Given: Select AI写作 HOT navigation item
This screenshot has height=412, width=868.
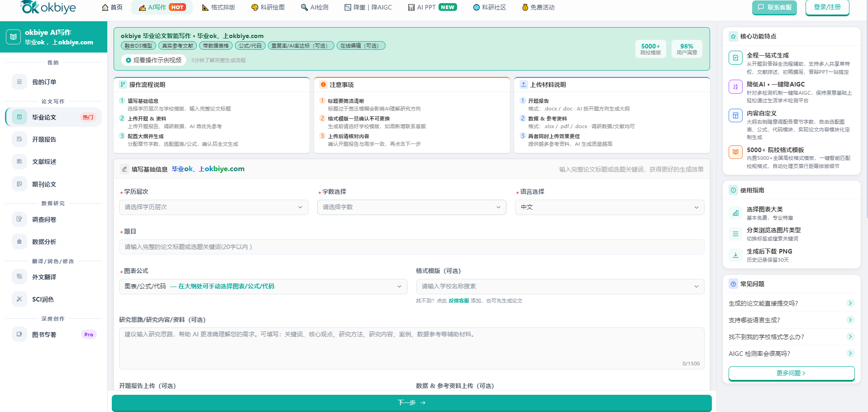Looking at the screenshot, I should click(x=162, y=7).
